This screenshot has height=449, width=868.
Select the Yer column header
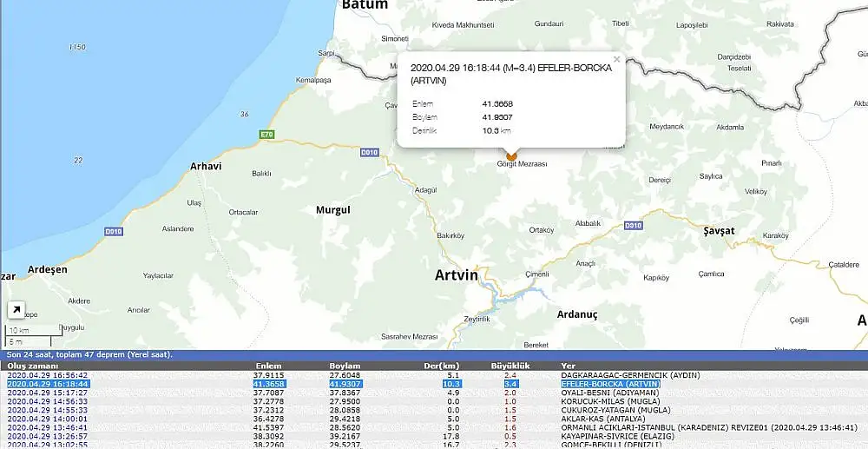[568, 366]
